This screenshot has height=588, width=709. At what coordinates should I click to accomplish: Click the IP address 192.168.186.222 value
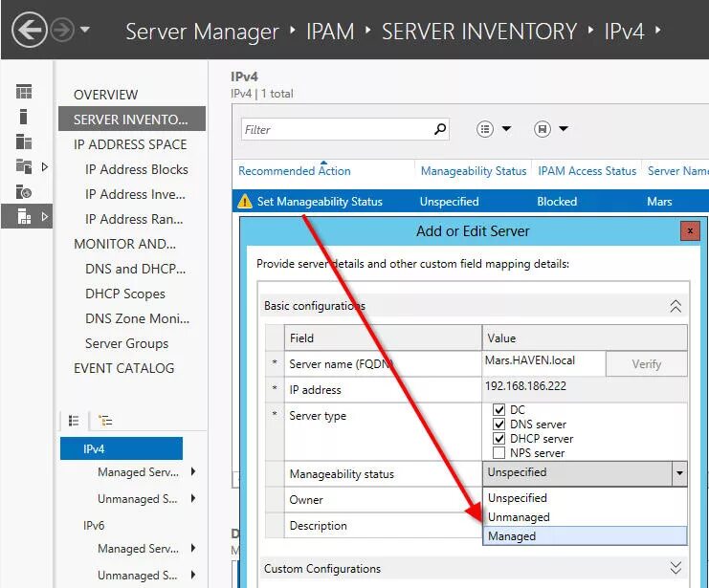point(525,386)
